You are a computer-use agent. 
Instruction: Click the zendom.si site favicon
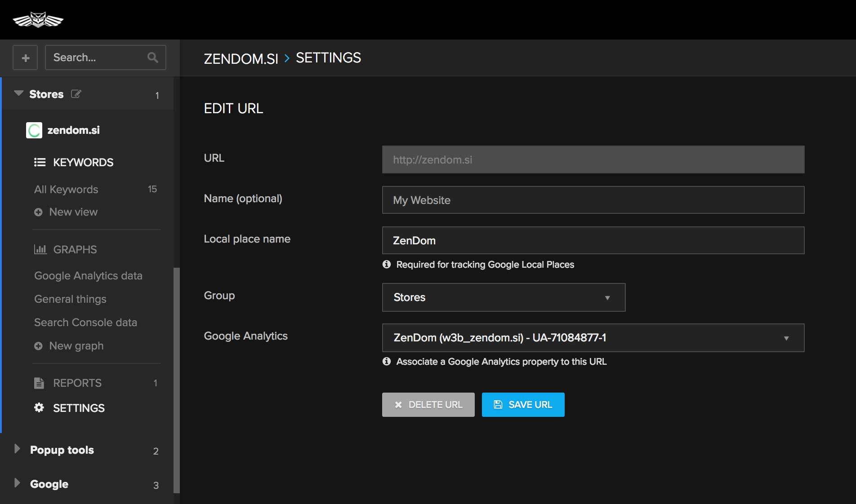click(34, 130)
